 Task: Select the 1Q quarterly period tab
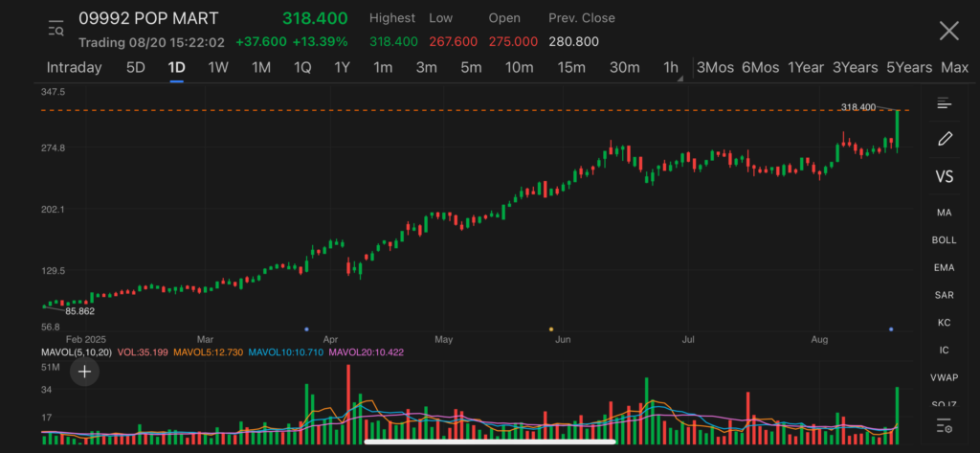[x=302, y=68]
